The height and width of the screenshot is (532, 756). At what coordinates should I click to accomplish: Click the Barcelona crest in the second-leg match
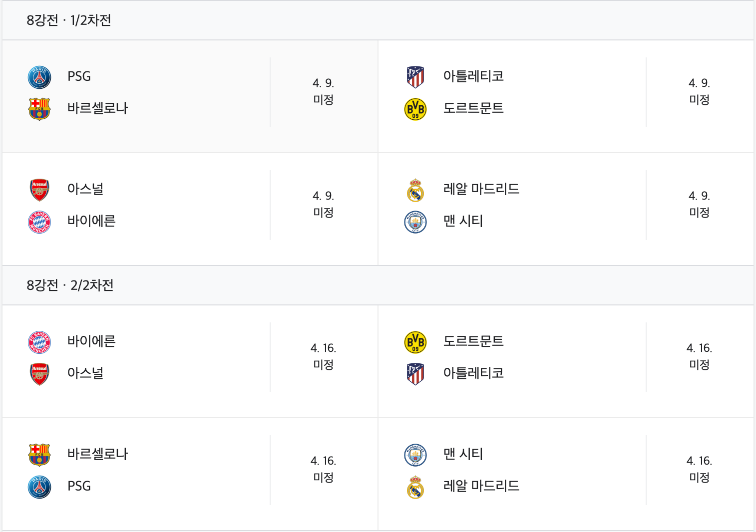click(39, 455)
